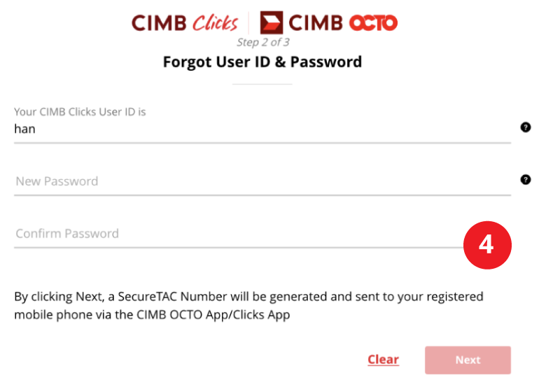Viewport: 539px width, 392px height.
Task: Click the SecureTAC Number notice text
Action: (249, 305)
